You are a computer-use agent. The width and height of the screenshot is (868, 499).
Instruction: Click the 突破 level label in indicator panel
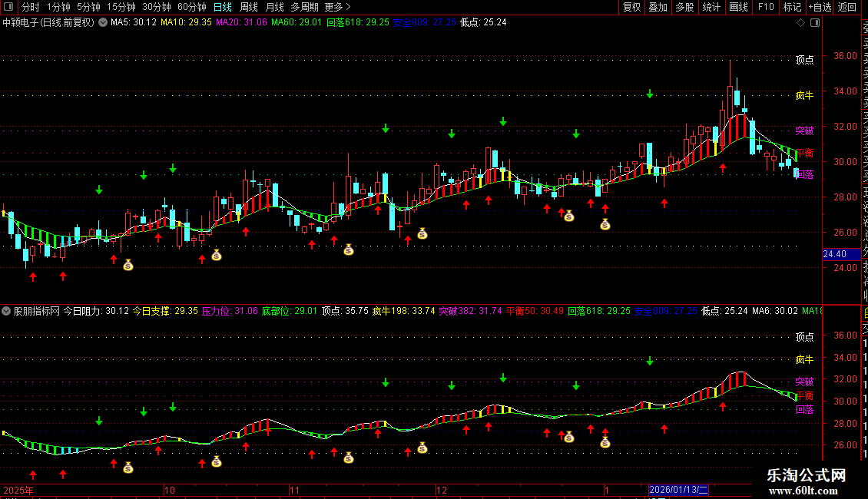point(804,382)
